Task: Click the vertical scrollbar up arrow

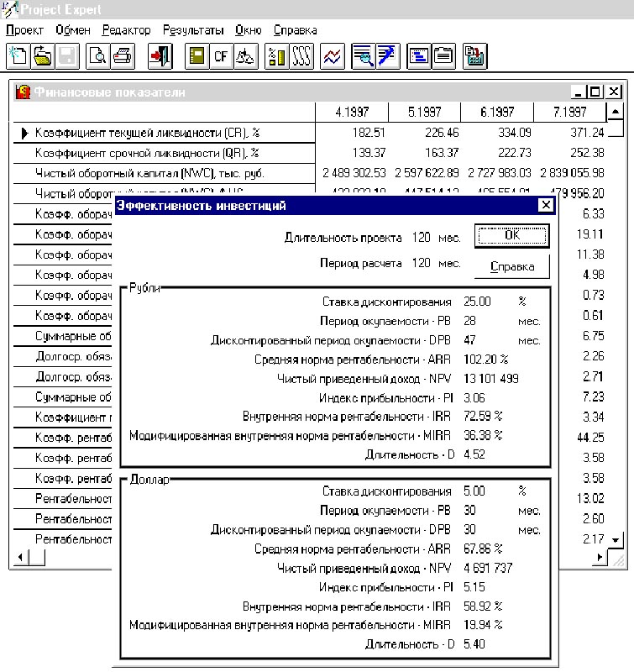Action: tap(616, 112)
